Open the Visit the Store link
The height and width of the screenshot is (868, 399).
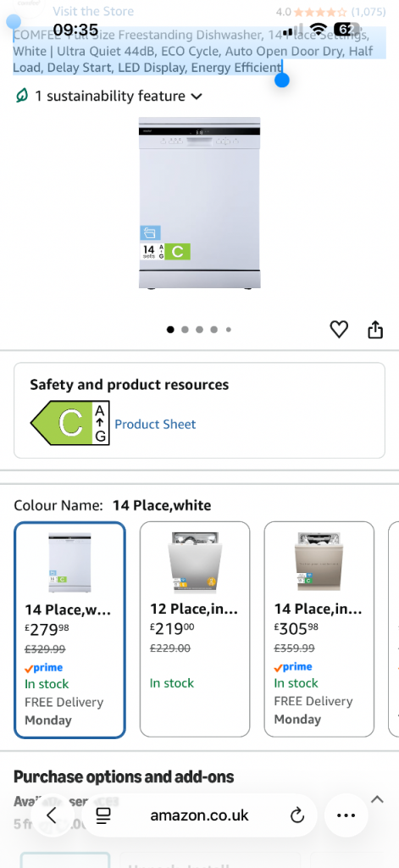93,11
